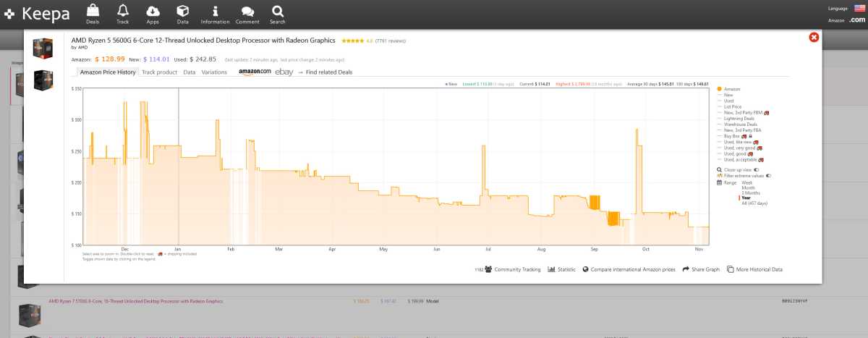
Task: Click Compare international Amazon prices
Action: pos(629,269)
